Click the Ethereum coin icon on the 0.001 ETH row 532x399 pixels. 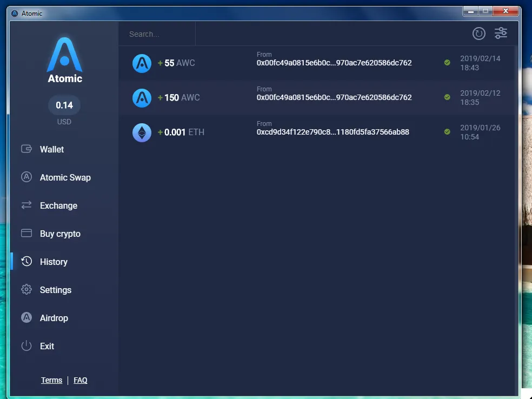142,132
